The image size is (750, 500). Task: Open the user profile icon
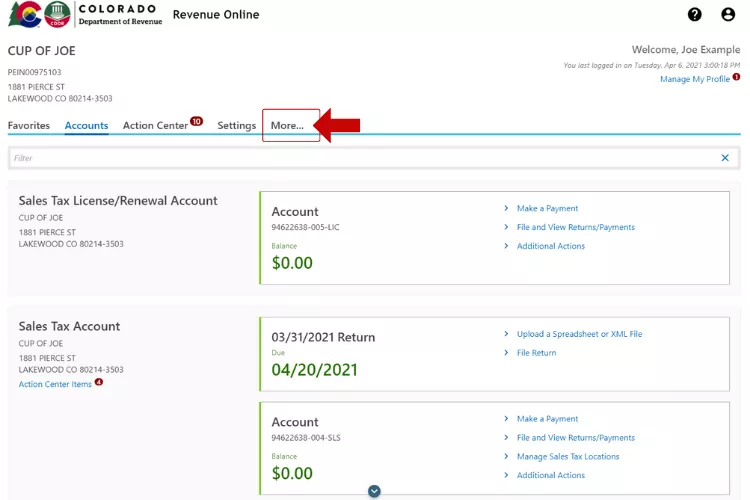tap(728, 15)
